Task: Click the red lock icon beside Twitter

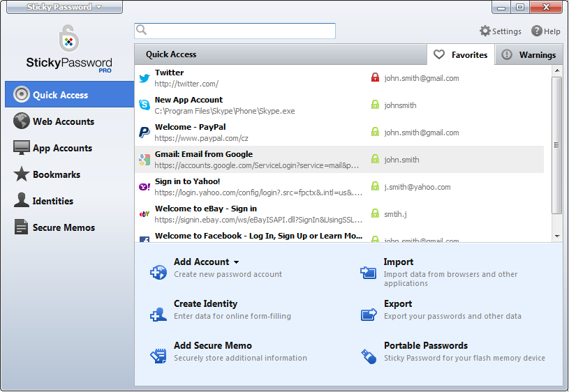Action: click(375, 77)
